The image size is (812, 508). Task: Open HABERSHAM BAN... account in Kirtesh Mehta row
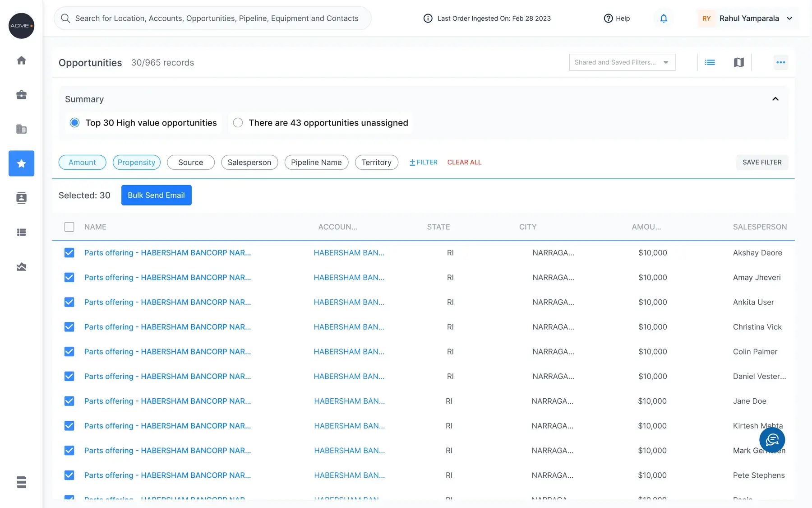click(x=349, y=426)
